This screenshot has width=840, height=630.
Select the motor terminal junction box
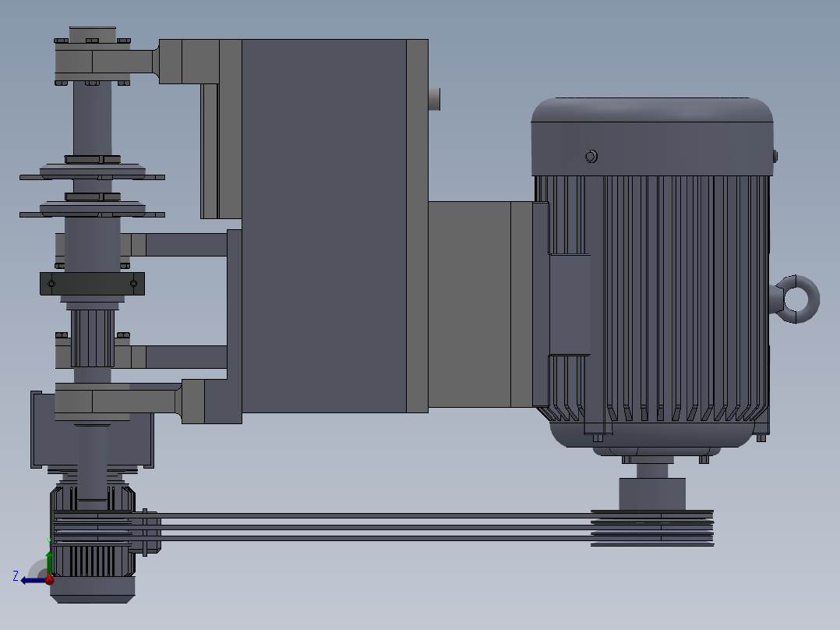click(x=569, y=304)
